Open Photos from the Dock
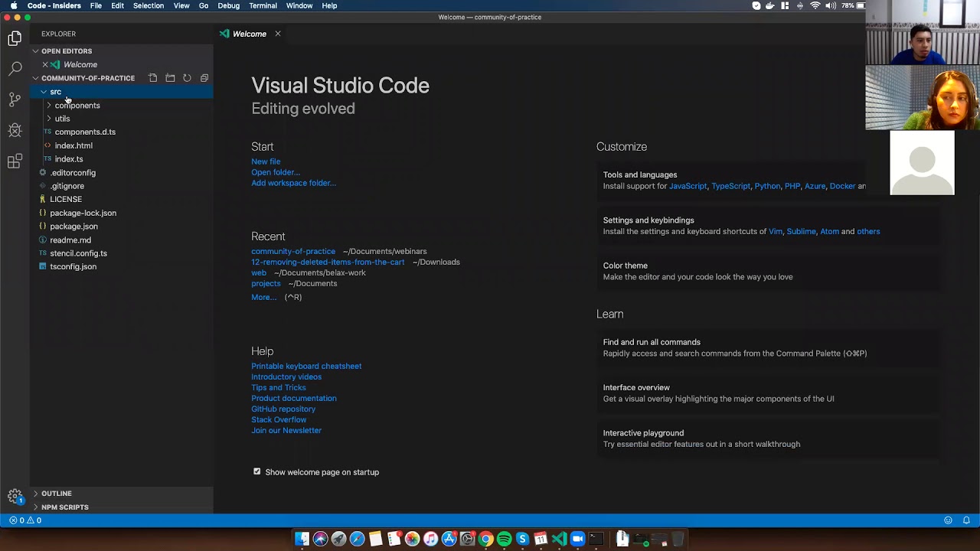This screenshot has height=551, width=980. 412,539
